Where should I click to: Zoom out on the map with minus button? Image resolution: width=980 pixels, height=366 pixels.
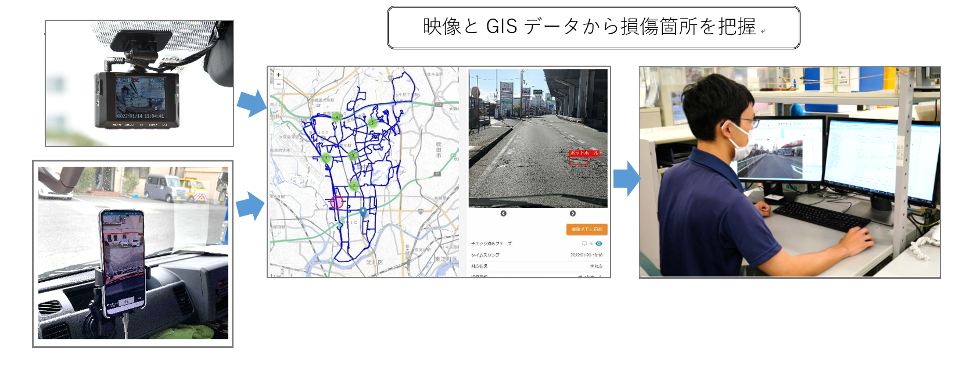pyautogui.click(x=278, y=84)
